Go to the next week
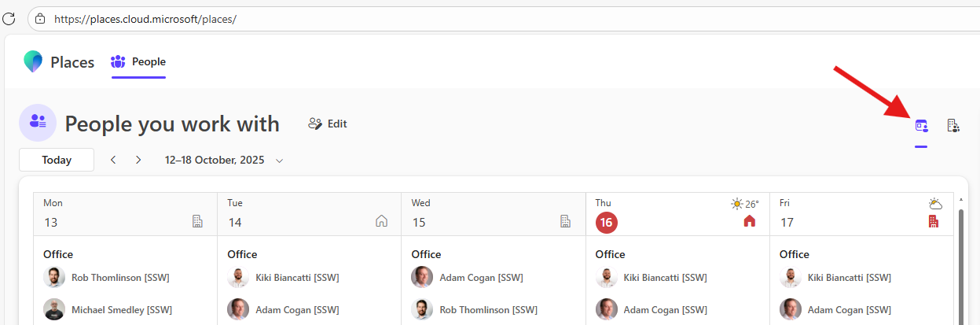 138,160
